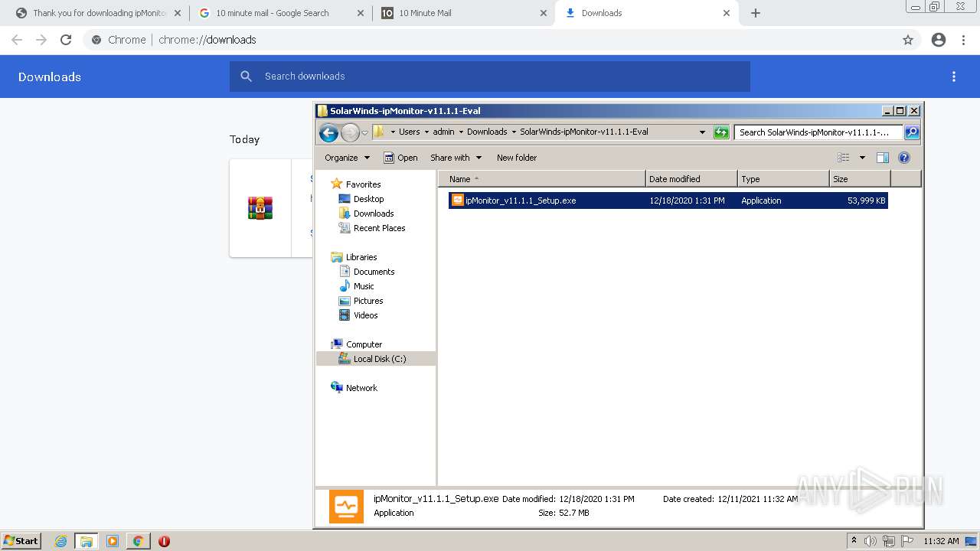The image size is (980, 551).
Task: Click the Explorer search magnifier icon
Action: [x=911, y=132]
